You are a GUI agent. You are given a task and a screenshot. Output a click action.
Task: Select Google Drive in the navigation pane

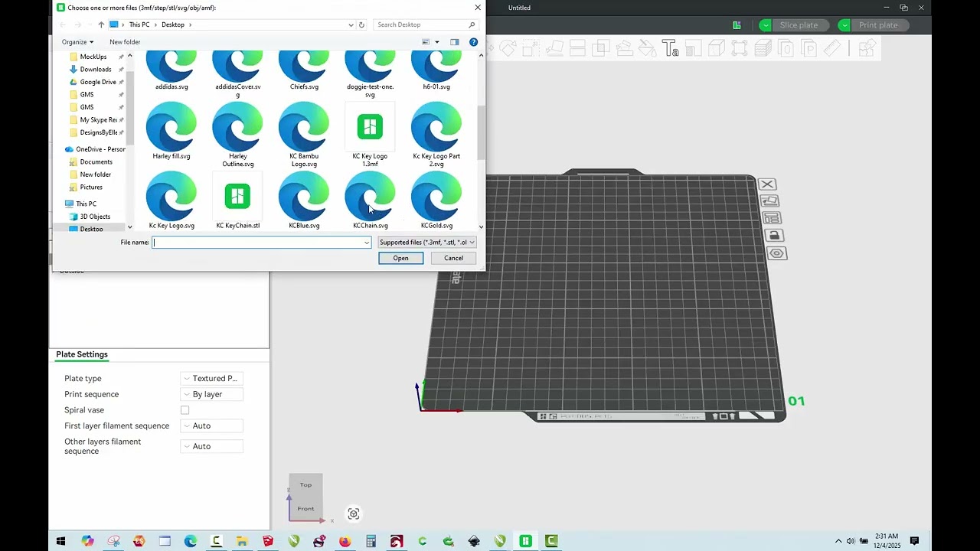click(x=98, y=82)
